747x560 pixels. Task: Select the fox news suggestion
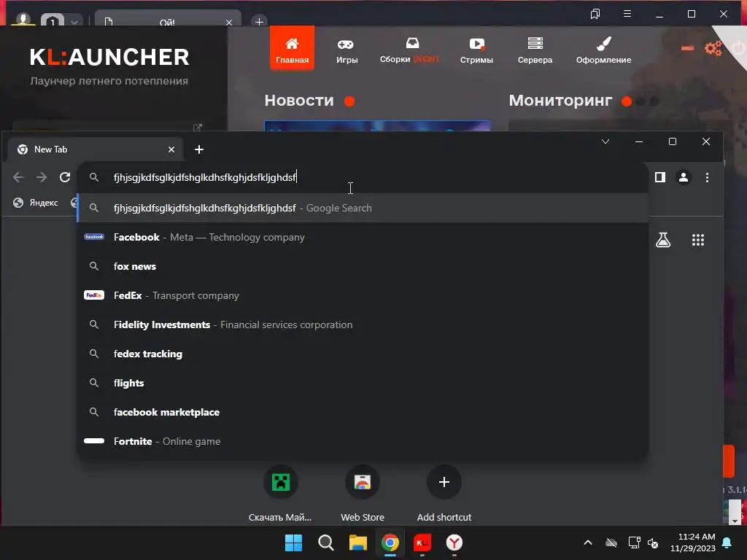(363, 266)
